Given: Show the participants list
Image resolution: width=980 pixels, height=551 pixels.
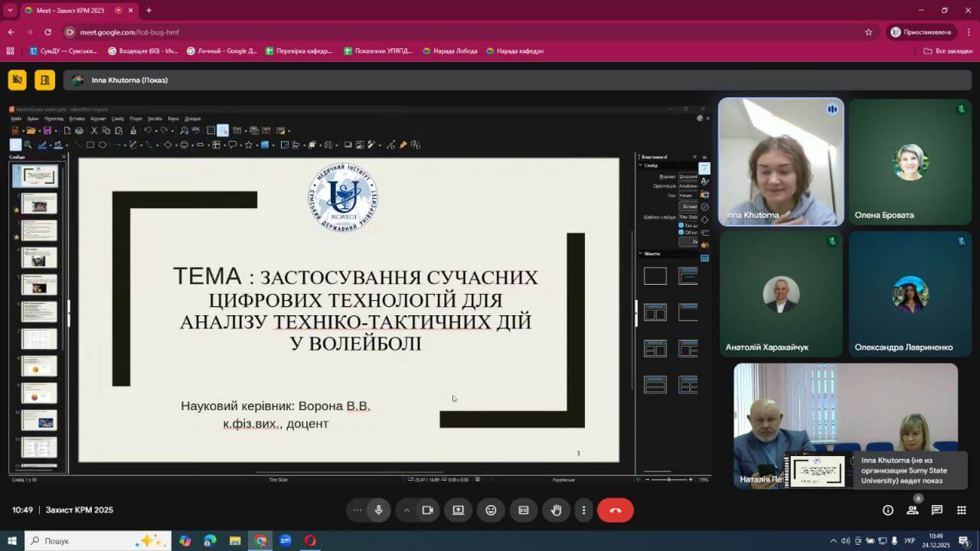Looking at the screenshot, I should coord(912,510).
